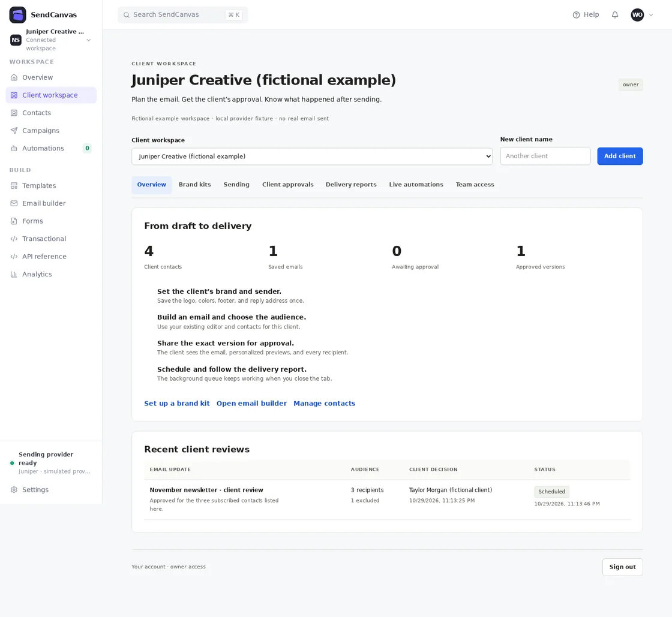Click the Sign out button
The width and height of the screenshot is (672, 617).
(622, 567)
